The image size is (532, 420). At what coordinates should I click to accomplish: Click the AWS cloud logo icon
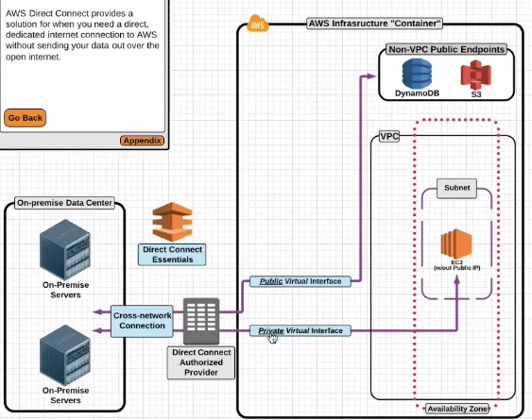point(257,24)
